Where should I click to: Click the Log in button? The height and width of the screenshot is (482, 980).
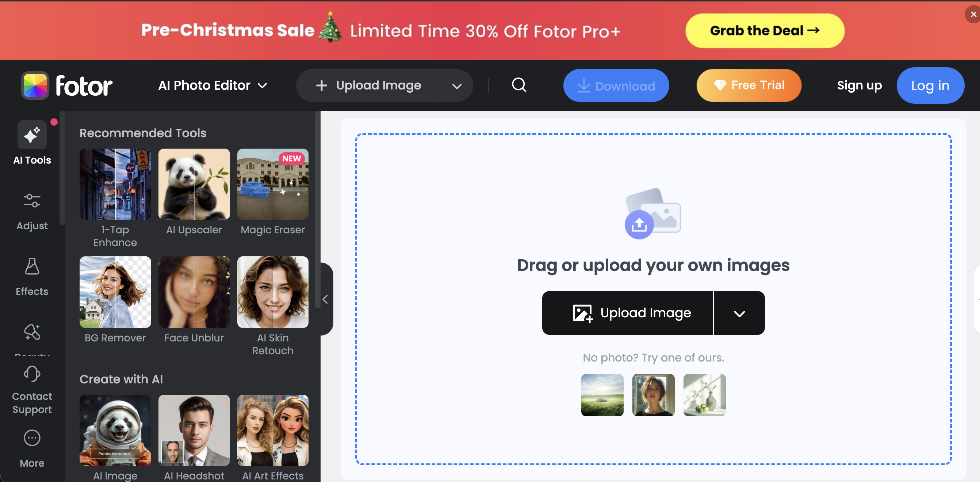[x=930, y=86]
